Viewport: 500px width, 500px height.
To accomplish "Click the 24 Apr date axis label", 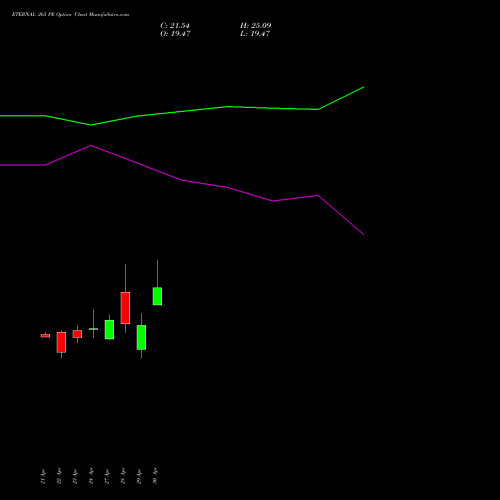I will click(x=91, y=476).
